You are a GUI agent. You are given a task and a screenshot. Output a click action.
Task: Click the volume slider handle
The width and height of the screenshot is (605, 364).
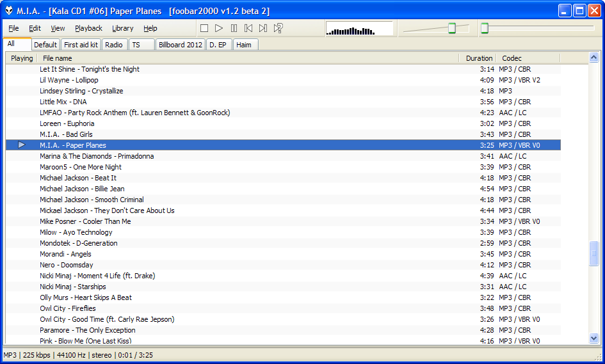pos(452,28)
